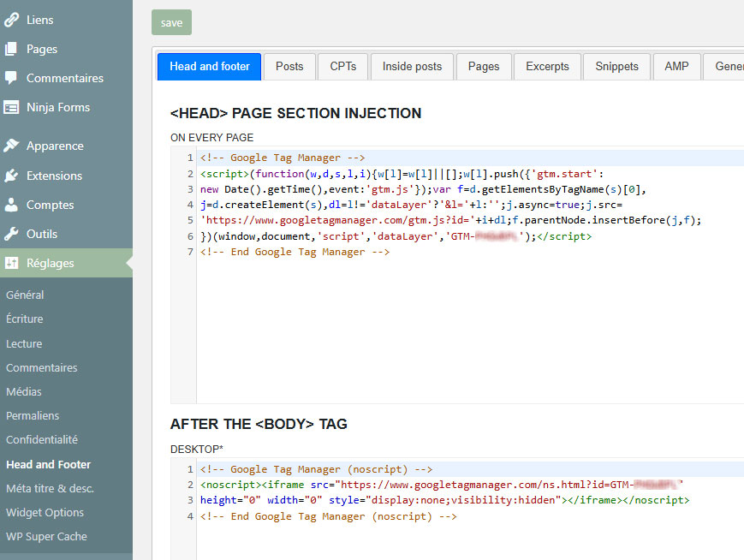Open the CPTs tab
The width and height of the screenshot is (744, 560).
point(342,67)
